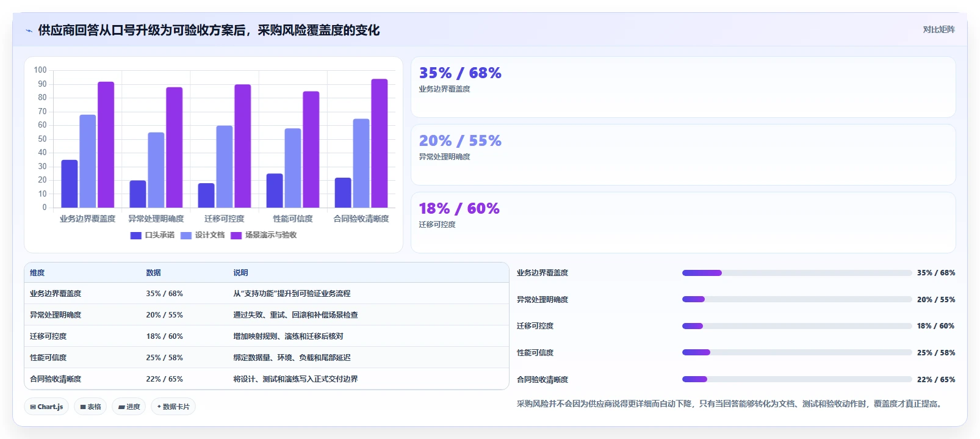Click the 异常处理明确度 label in the stat card
Screen dimensions: 980x439
tap(444, 157)
